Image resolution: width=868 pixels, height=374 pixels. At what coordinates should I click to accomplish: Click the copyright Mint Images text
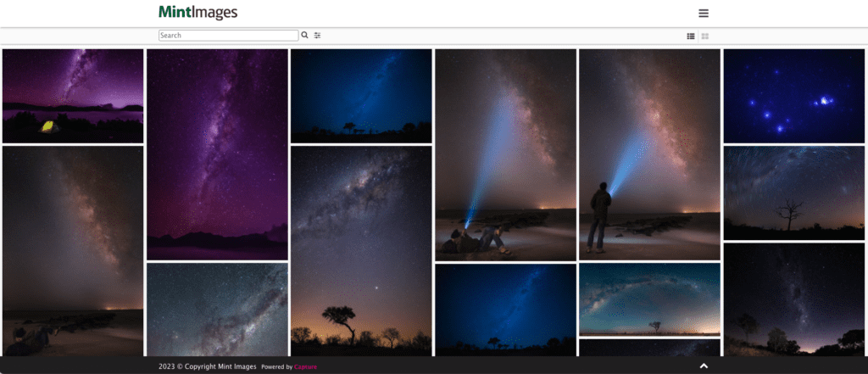(208, 366)
